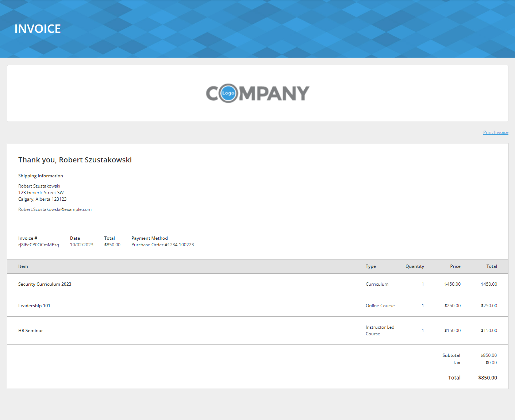Click the $150.00 price for HR Seminar
The width and height of the screenshot is (515, 420).
[x=453, y=331]
